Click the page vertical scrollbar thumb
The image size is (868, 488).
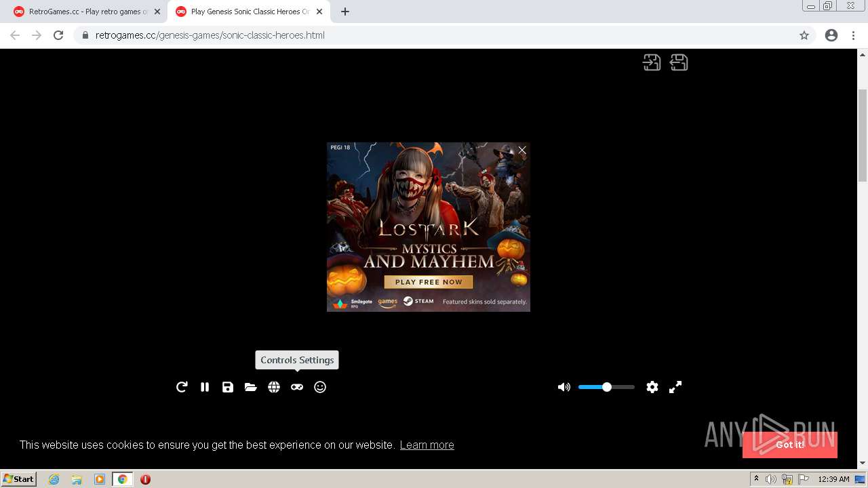coord(863,136)
